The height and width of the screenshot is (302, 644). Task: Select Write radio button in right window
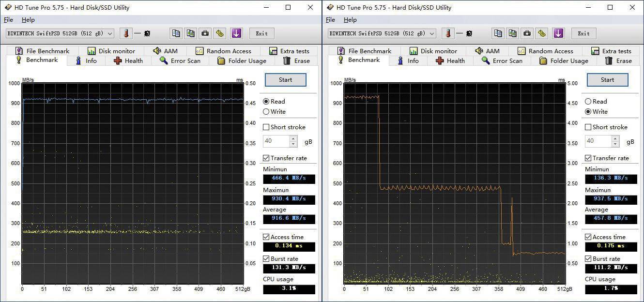pos(588,112)
